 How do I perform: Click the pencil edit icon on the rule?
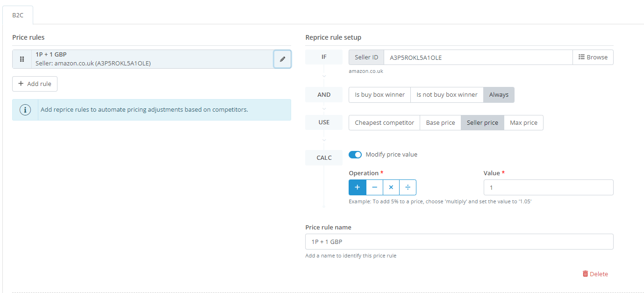point(282,59)
